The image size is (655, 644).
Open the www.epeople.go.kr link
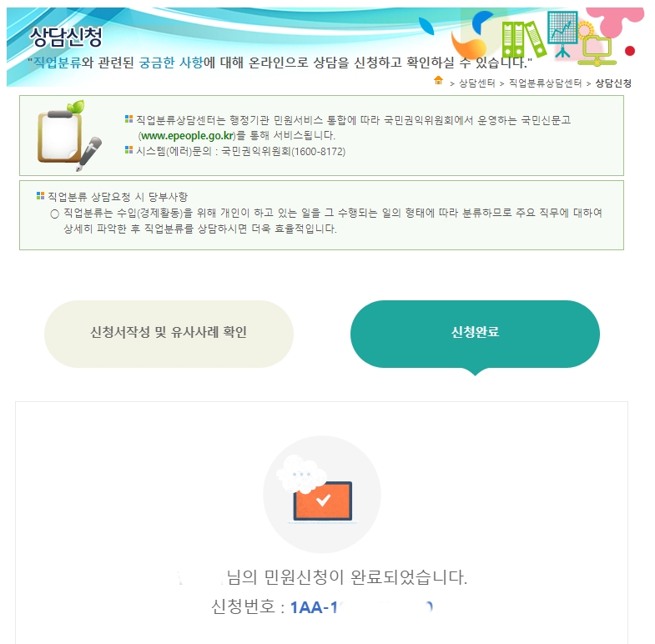[x=187, y=136]
